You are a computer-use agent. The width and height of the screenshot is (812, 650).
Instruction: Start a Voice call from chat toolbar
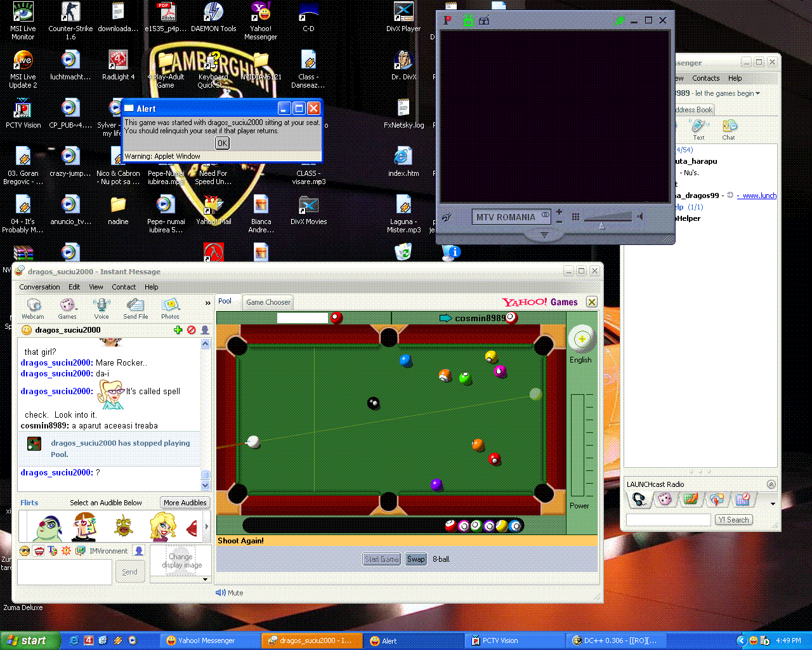pyautogui.click(x=101, y=308)
